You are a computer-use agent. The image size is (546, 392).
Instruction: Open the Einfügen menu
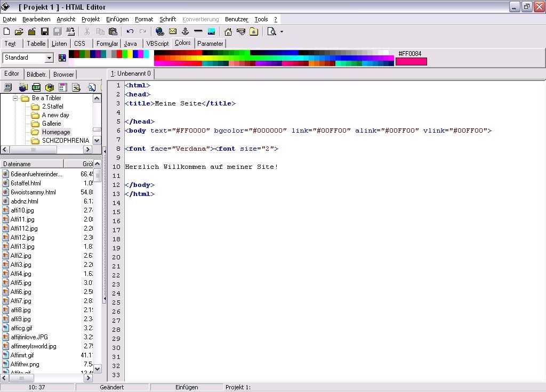click(x=117, y=19)
